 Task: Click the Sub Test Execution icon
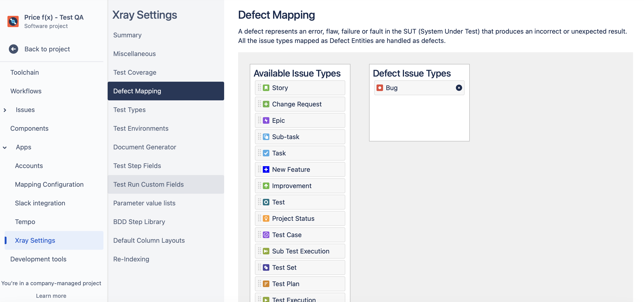[266, 251]
